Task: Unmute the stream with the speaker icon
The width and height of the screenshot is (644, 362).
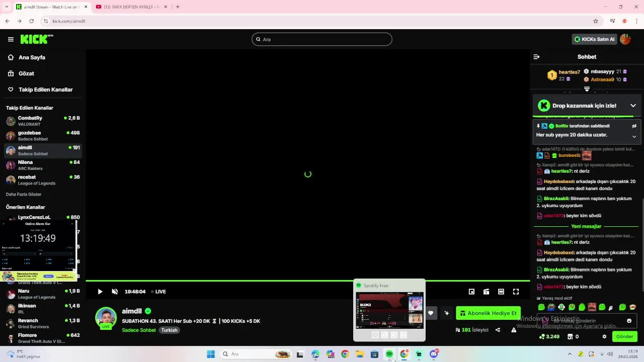Action: [115, 292]
